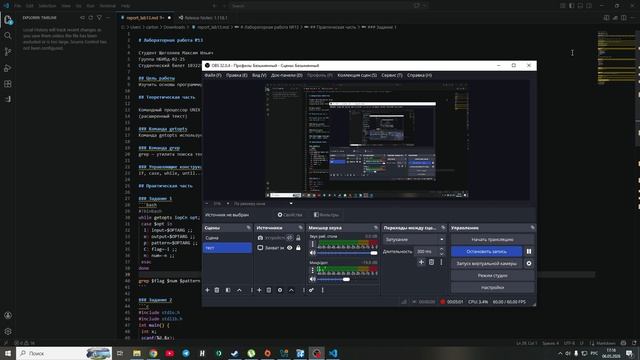This screenshot has height=360, width=640.
Task: Remove transition with trash icon
Action: (431, 262)
